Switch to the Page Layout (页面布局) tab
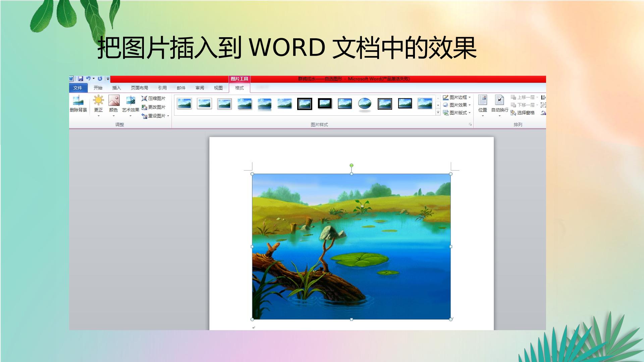The height and width of the screenshot is (362, 644). pos(140,88)
